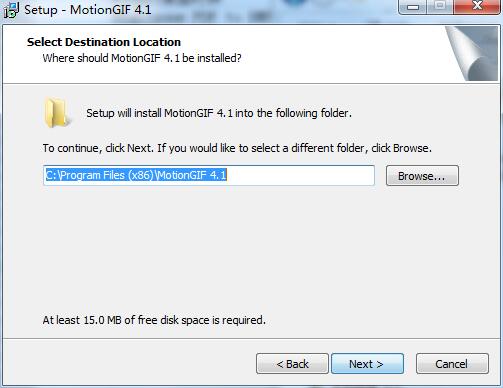
Task: Close the MotionGIF Setup window
Action: point(477,7)
